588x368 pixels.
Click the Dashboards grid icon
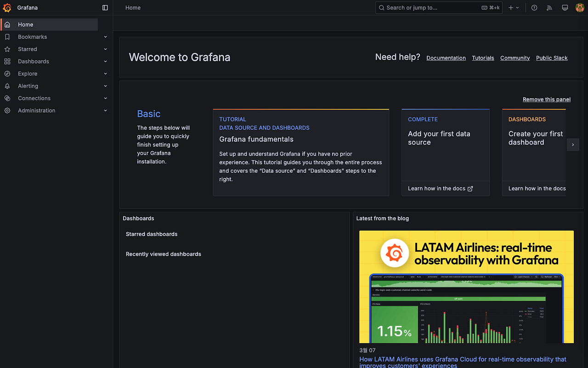(7, 62)
